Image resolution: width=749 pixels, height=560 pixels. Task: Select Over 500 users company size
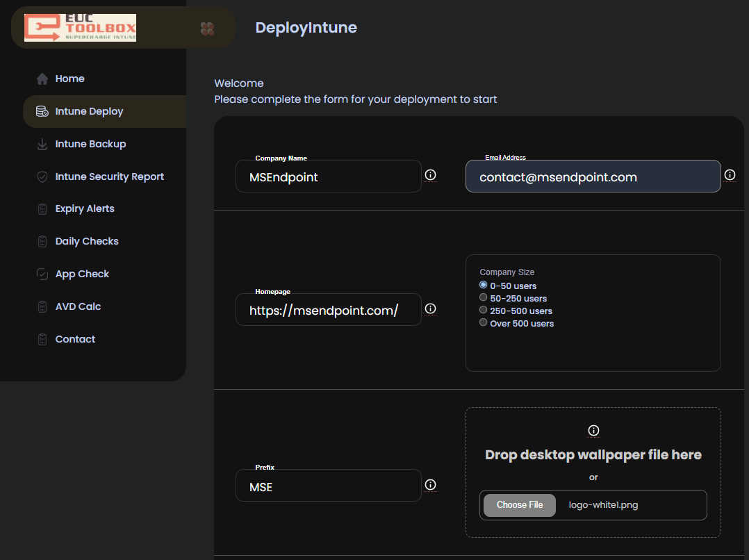click(483, 322)
